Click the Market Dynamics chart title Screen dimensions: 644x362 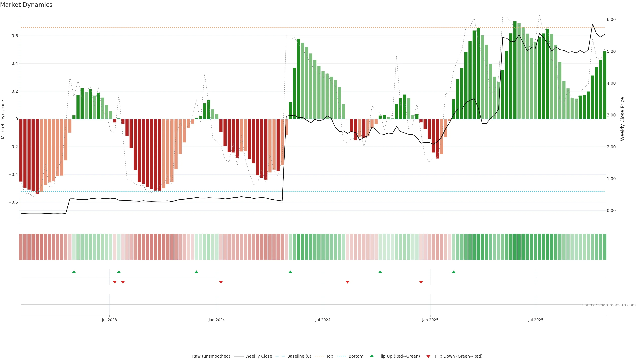(x=26, y=5)
